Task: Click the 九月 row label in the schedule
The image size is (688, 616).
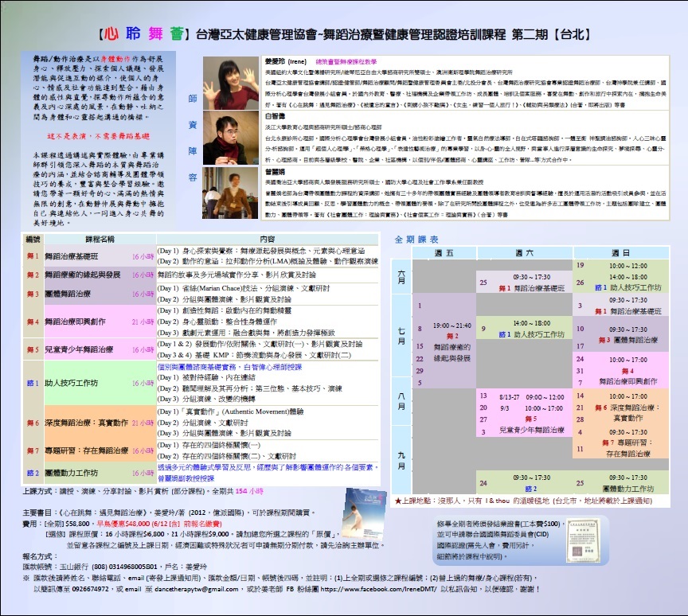Action: 401,460
